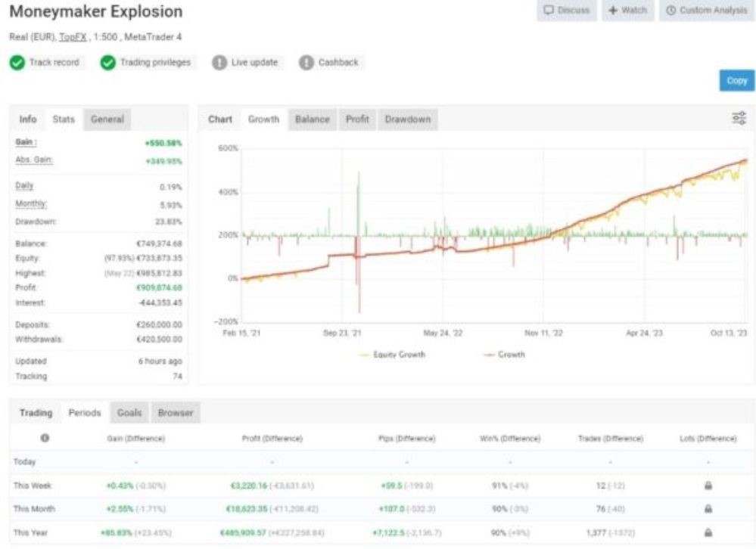Show the Balance chart tab
756x549 pixels.
(313, 119)
